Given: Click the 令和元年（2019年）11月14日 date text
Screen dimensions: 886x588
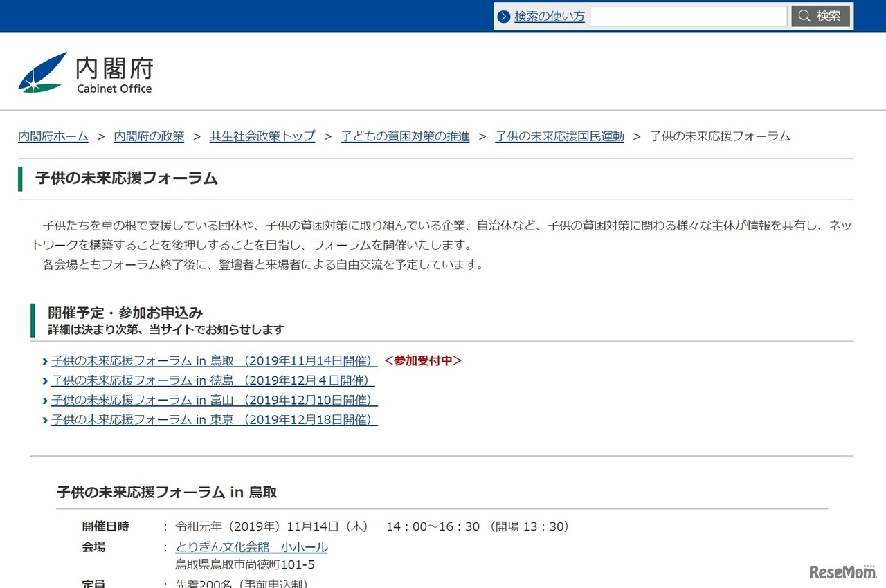Looking at the screenshot, I should (x=273, y=526).
